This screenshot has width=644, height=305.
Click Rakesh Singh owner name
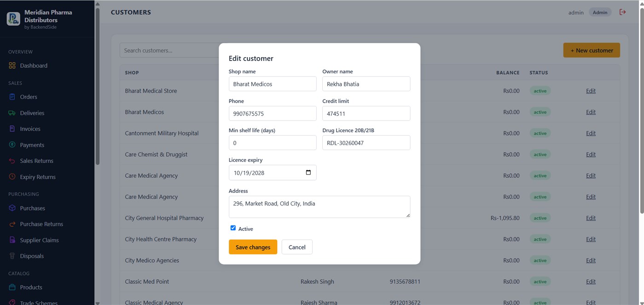click(x=317, y=282)
